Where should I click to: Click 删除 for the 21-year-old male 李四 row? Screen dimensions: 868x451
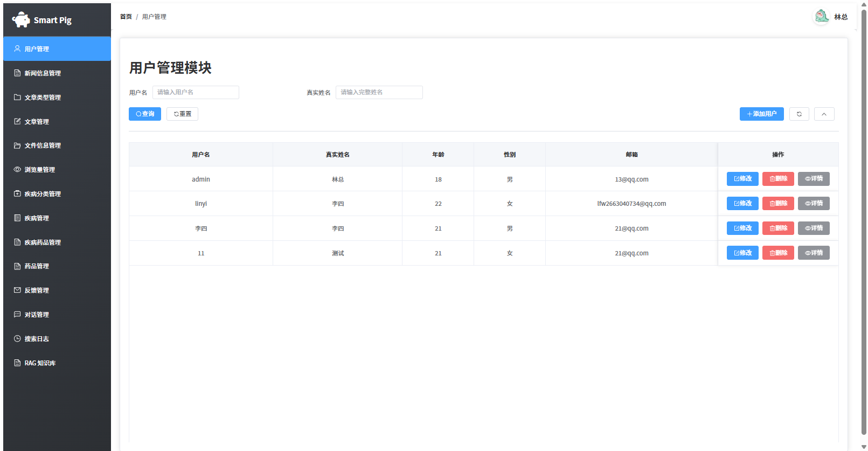[778, 228]
